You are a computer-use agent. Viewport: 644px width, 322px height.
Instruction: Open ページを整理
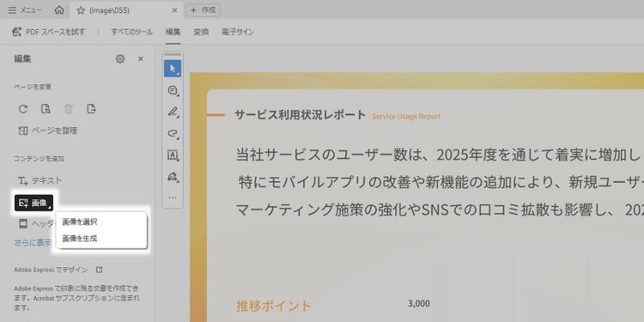coord(47,131)
